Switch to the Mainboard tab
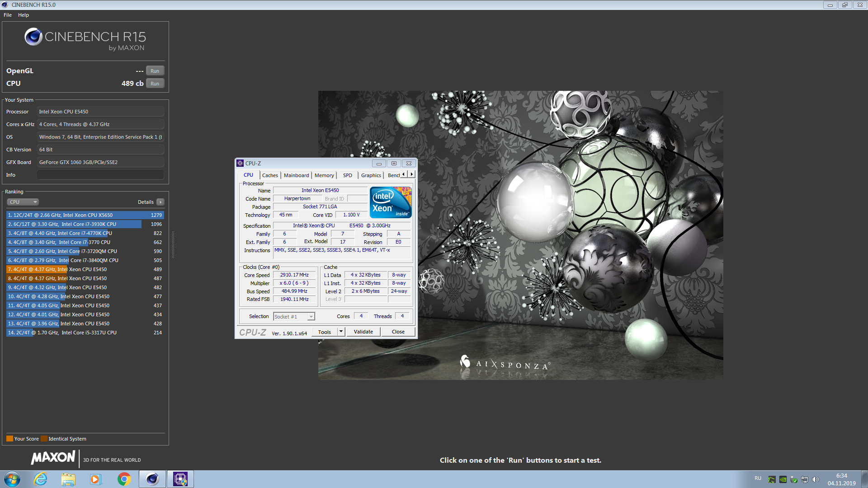This screenshot has height=488, width=868. click(296, 175)
